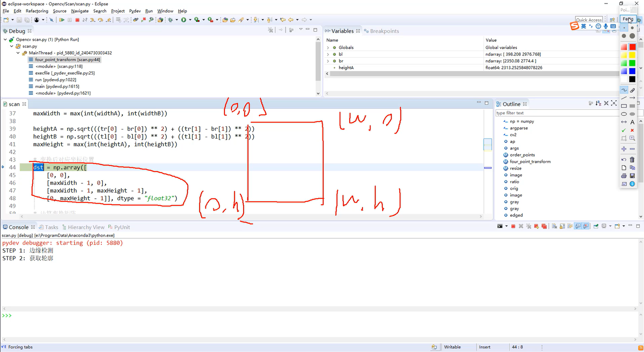Toggle Pin Console in Console toolbar
This screenshot has height=352, width=644.
pos(596,226)
